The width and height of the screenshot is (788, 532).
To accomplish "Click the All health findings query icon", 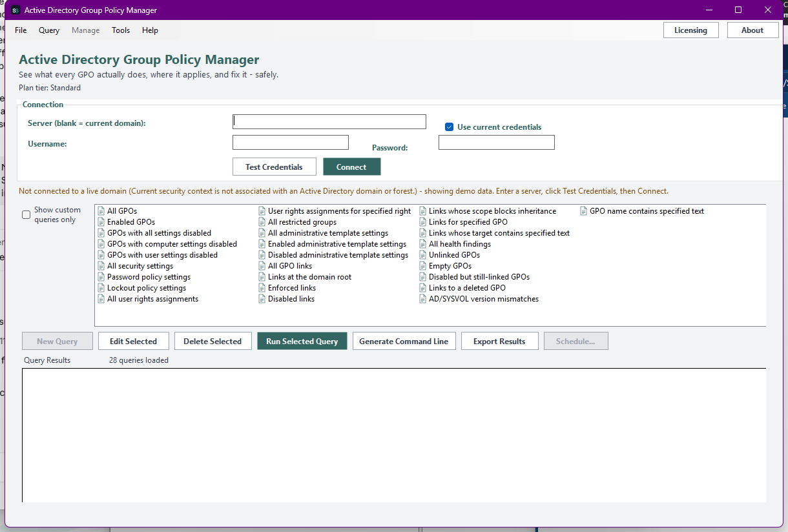I will point(422,244).
